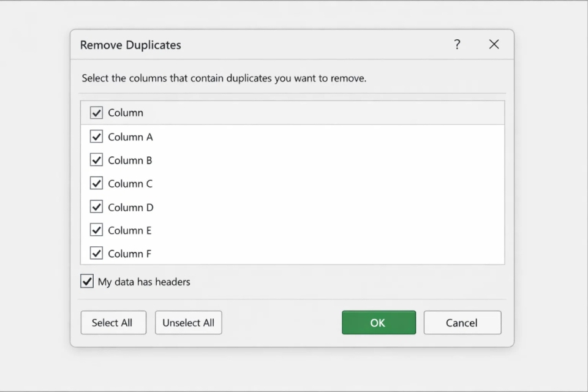The width and height of the screenshot is (588, 392).
Task: Toggle the Column B checkbox
Action: coord(96,159)
